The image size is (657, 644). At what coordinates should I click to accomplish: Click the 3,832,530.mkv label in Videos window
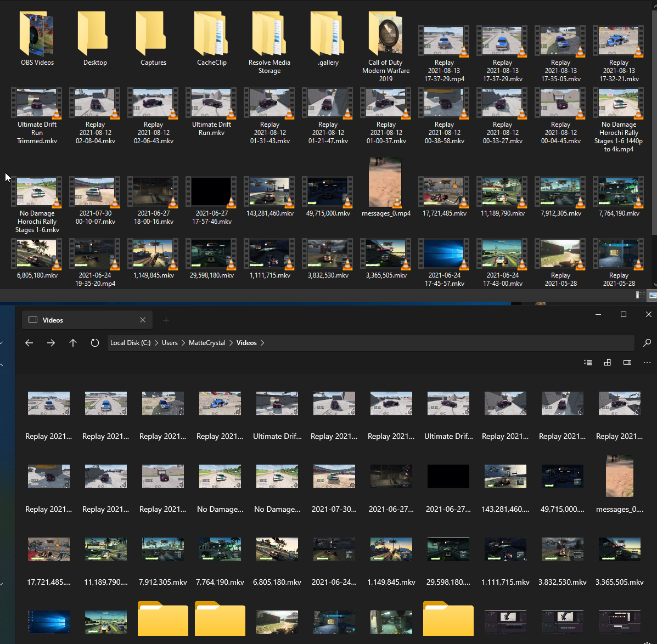pos(562,582)
